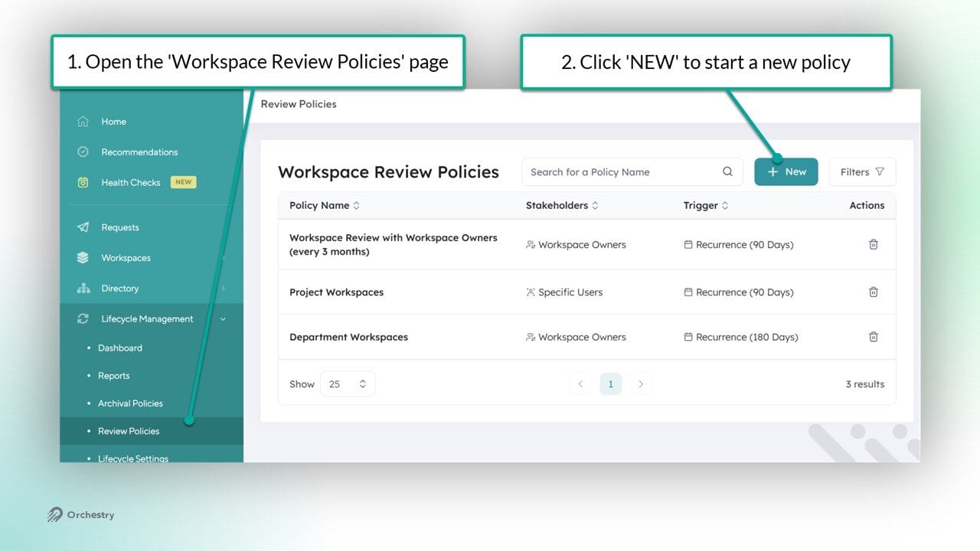The height and width of the screenshot is (551, 980).
Task: Click the Lifecycle Management refresh icon
Action: [x=83, y=319]
